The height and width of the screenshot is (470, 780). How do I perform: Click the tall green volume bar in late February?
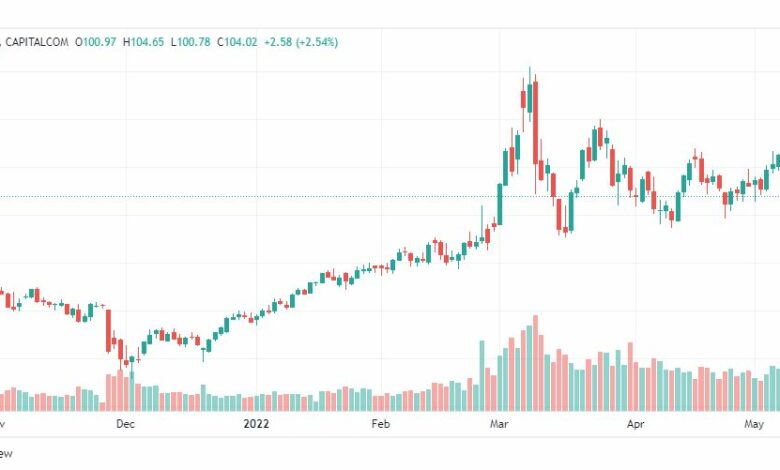482,376
